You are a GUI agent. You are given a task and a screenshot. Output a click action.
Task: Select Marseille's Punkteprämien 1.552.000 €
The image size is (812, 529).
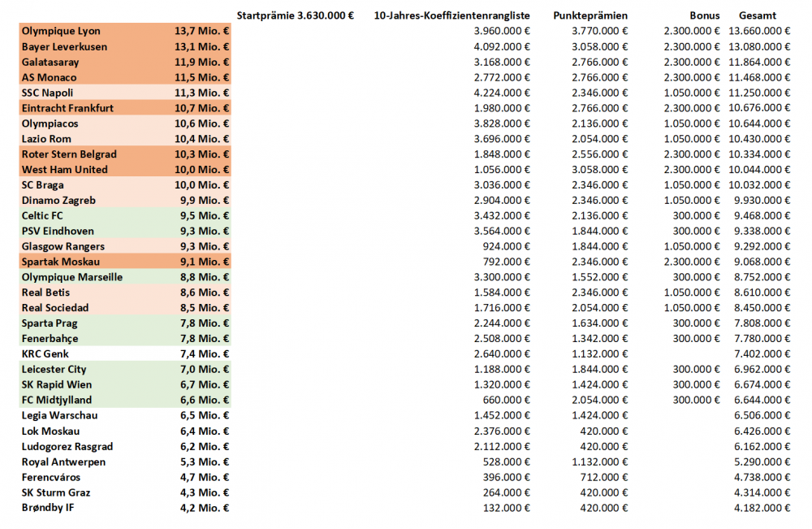tap(600, 277)
